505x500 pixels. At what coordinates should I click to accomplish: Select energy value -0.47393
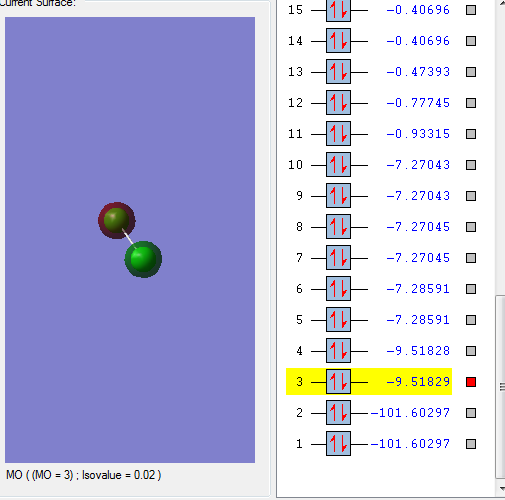pos(418,72)
